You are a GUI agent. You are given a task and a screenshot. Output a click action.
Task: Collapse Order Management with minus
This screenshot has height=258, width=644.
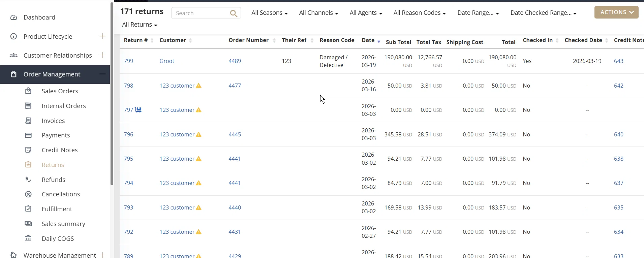point(102,74)
